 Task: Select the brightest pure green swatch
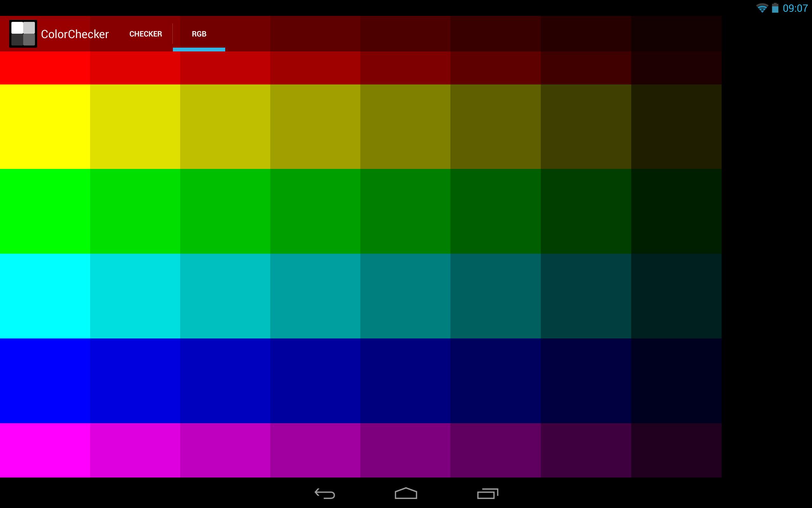(45, 211)
